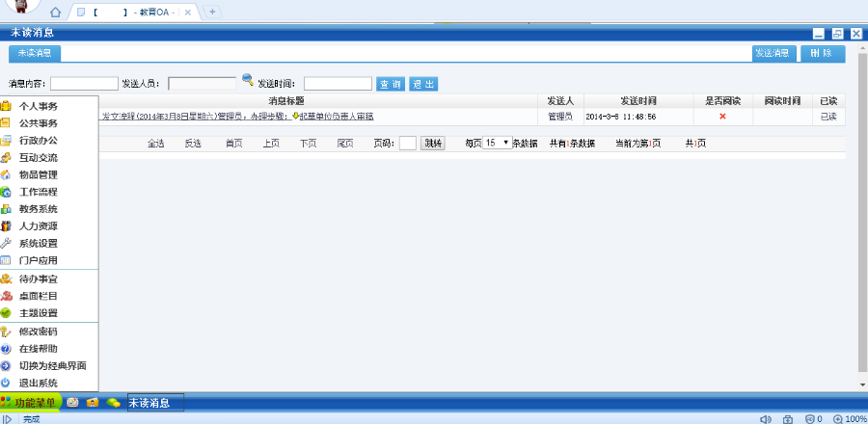Go to 首页 first page
The image size is (868, 424).
pos(234,144)
